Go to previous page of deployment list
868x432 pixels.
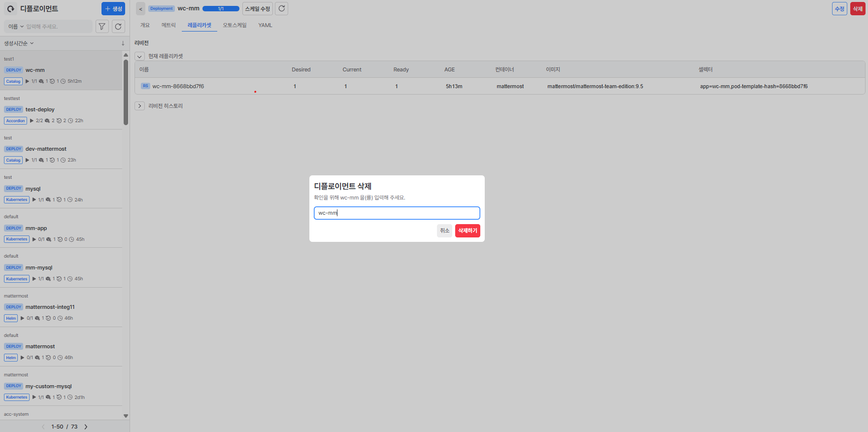[x=43, y=427]
